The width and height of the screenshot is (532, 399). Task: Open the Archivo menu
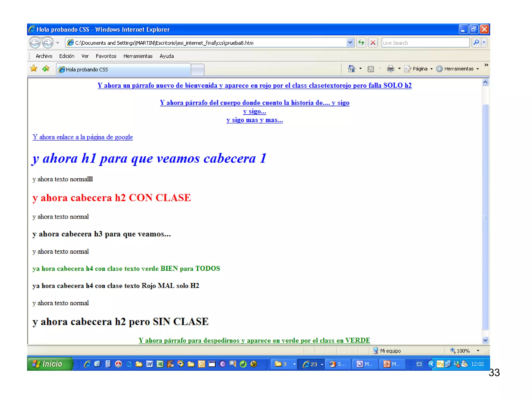point(44,56)
